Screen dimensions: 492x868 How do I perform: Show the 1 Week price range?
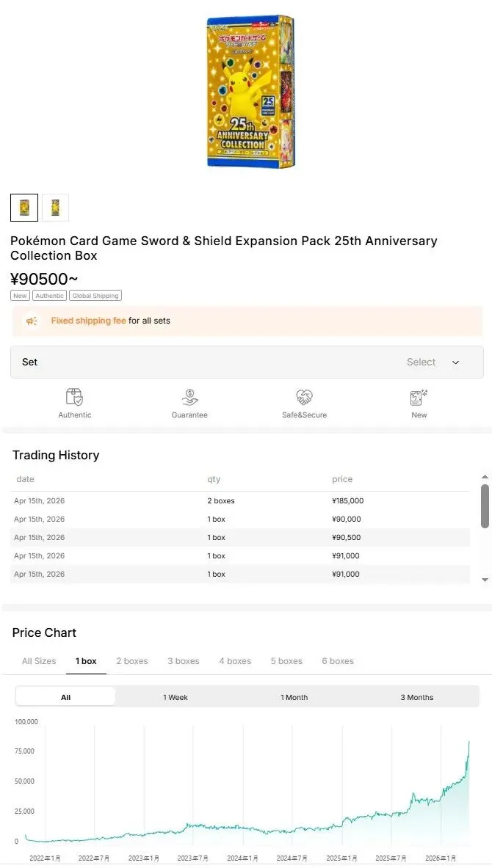coord(176,697)
